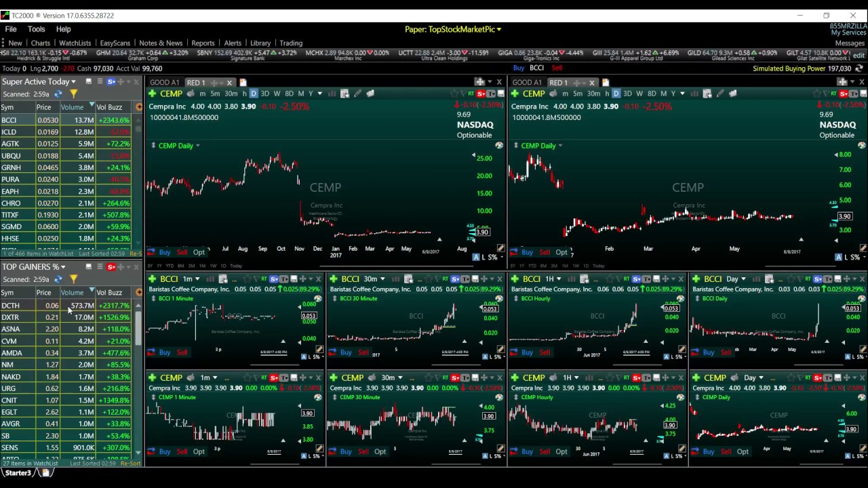
Task: Open BCCI Day timeframe dropdown
Action: (x=744, y=279)
